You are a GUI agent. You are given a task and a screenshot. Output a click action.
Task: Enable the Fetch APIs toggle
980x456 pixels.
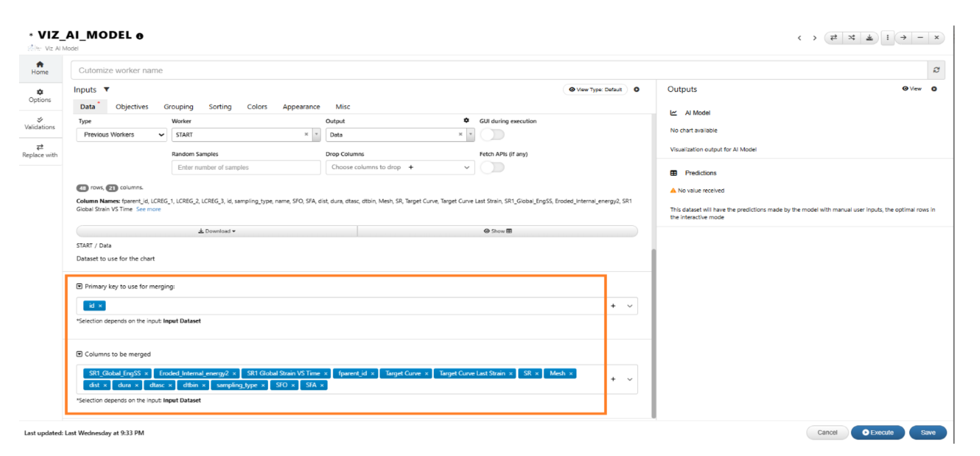click(x=492, y=167)
